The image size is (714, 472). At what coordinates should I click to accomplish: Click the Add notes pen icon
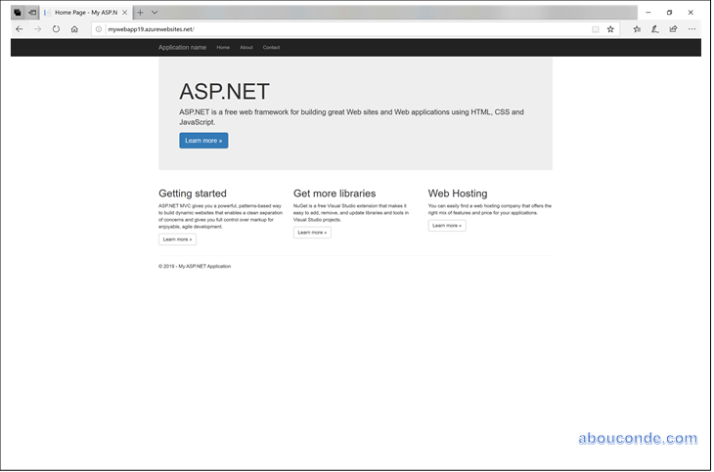[x=655, y=29]
